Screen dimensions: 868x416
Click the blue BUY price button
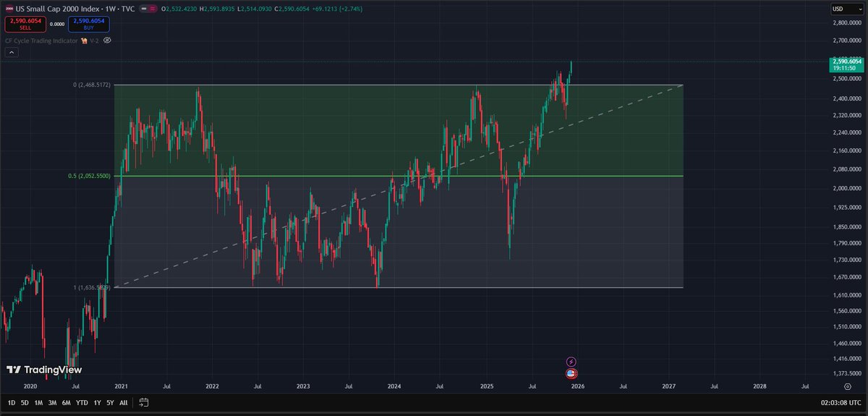tap(88, 25)
